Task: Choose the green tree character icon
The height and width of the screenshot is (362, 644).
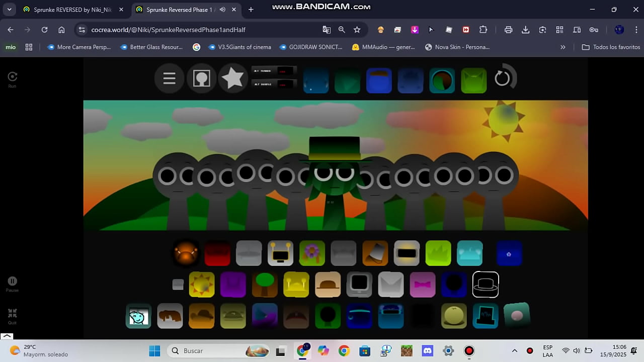Action: tap(265, 285)
